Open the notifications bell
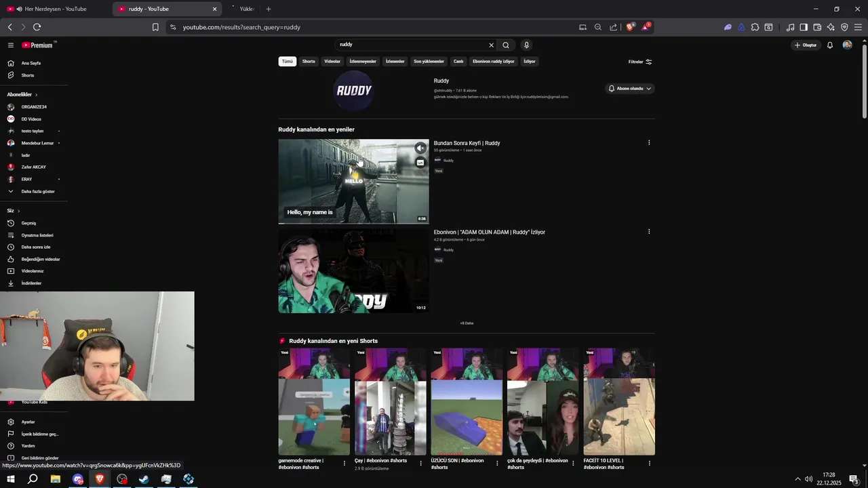 pos(830,45)
